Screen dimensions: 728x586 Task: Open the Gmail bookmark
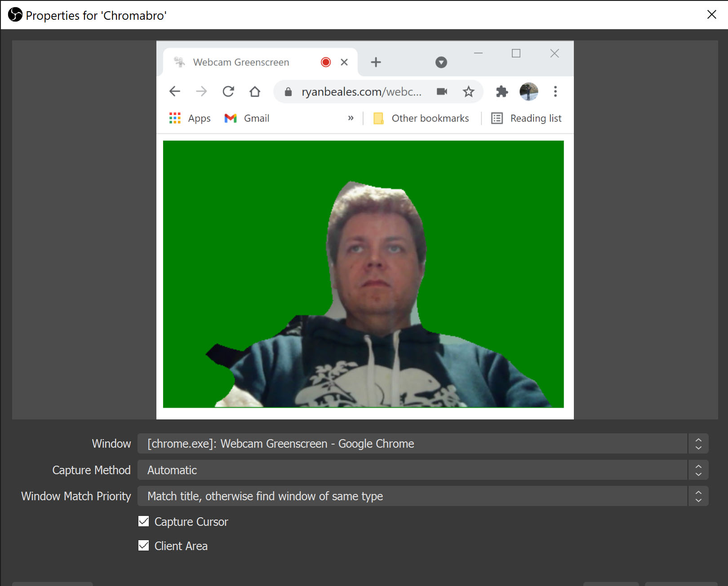click(x=247, y=118)
